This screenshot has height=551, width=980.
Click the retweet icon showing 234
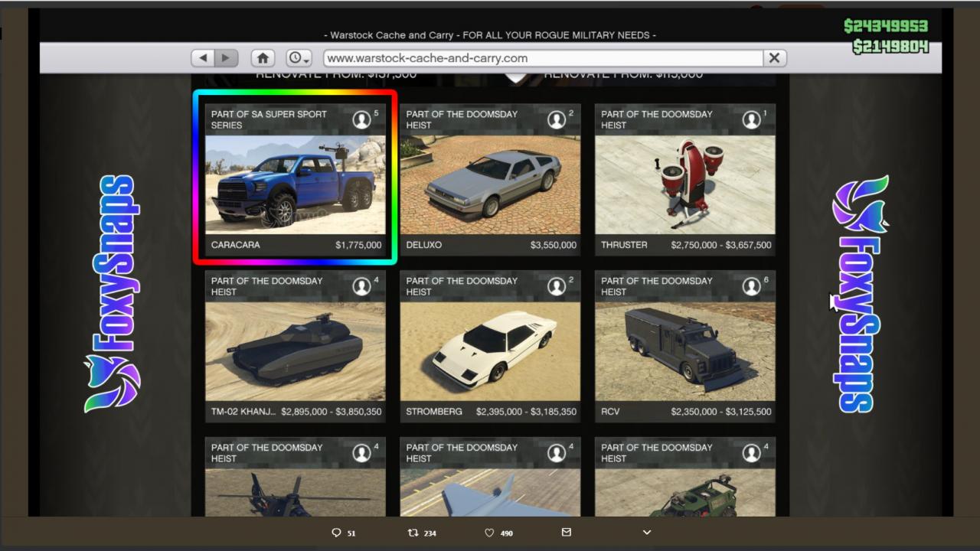(x=413, y=533)
